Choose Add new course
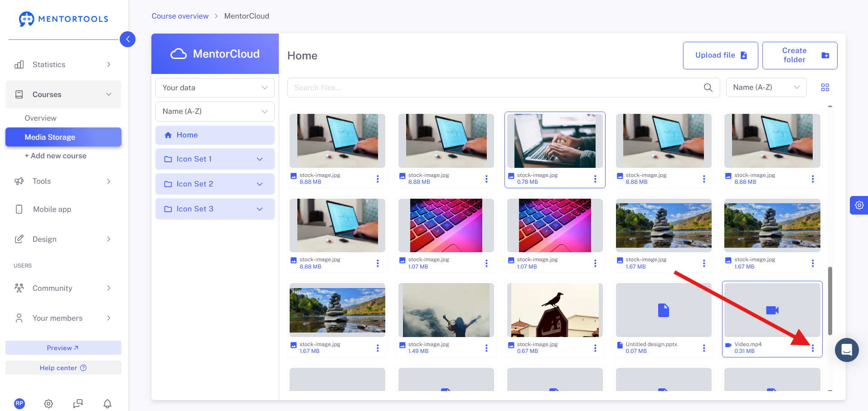 55,156
